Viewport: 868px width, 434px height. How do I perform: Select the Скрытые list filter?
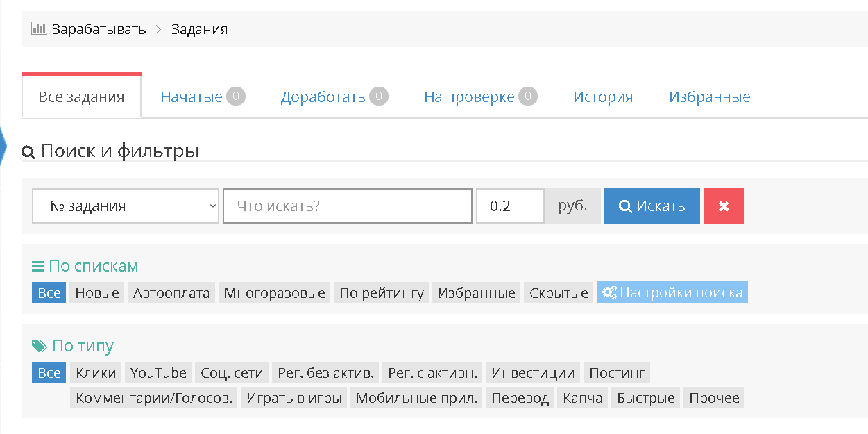point(559,293)
